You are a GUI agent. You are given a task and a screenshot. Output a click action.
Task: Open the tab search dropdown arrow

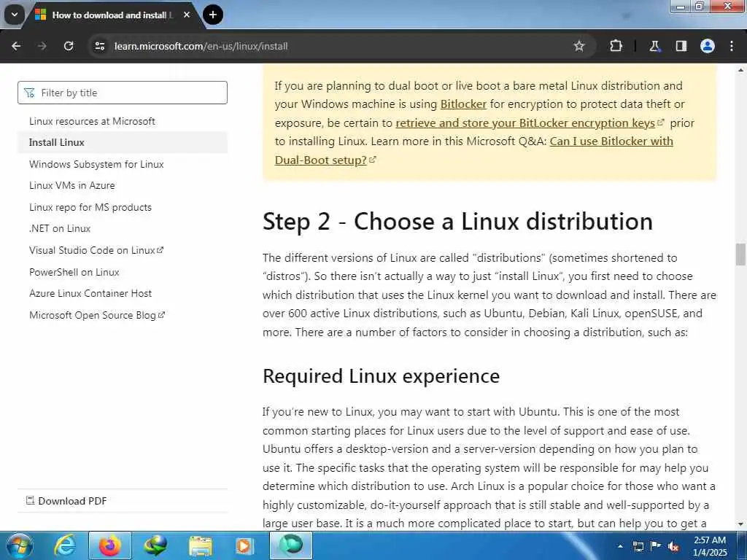point(15,15)
